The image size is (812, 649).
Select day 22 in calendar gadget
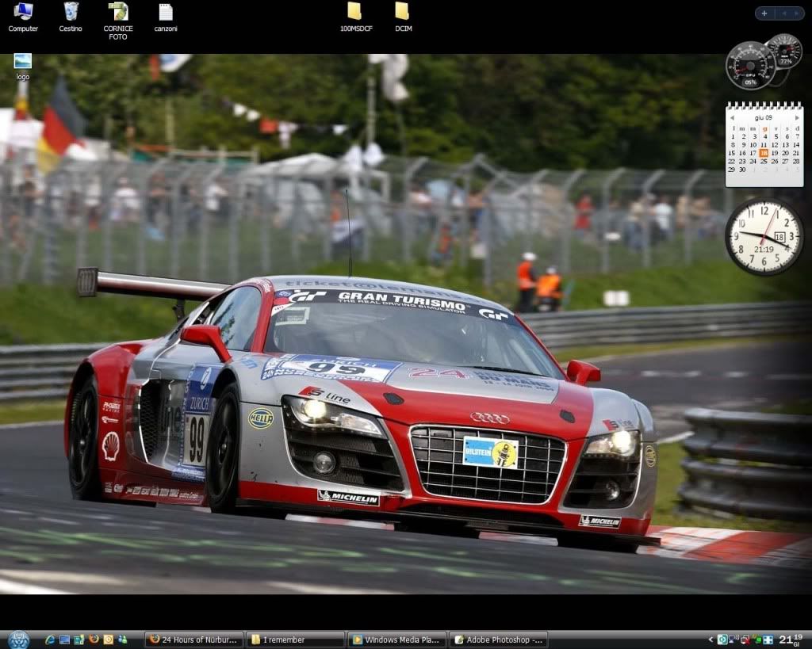click(x=732, y=162)
